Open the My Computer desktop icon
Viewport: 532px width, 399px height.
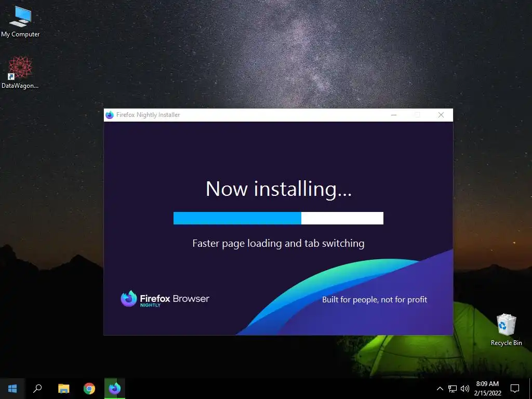(x=20, y=21)
